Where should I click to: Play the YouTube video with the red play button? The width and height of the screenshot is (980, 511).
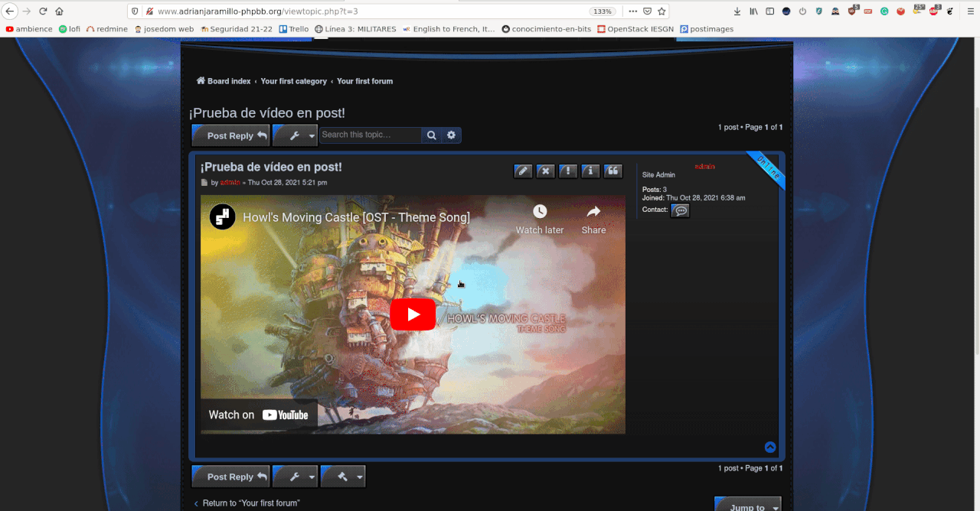413,314
